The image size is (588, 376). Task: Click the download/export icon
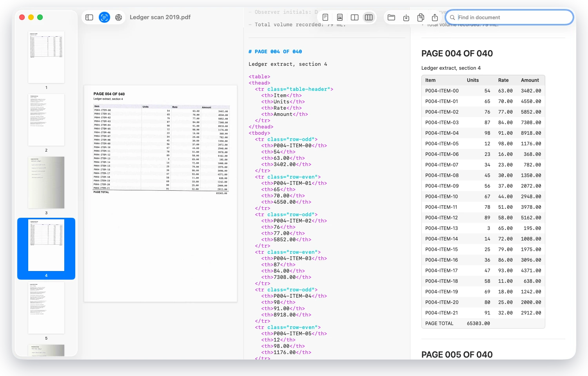406,17
